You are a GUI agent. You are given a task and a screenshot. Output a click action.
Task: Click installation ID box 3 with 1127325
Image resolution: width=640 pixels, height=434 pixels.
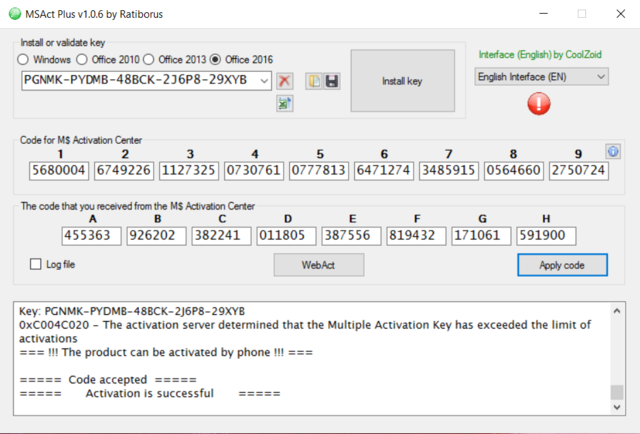pos(189,171)
